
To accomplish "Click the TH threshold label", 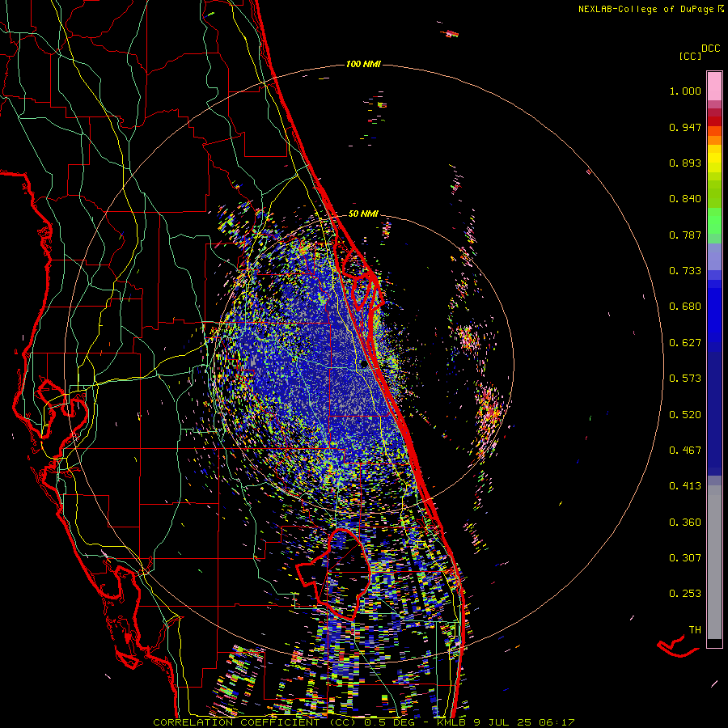I will click(x=695, y=630).
